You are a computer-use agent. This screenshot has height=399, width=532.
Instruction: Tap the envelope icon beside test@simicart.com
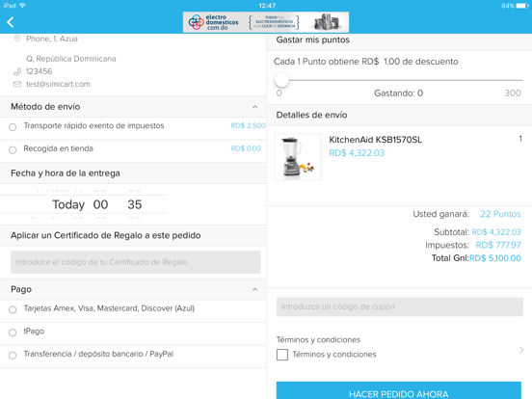pos(17,84)
